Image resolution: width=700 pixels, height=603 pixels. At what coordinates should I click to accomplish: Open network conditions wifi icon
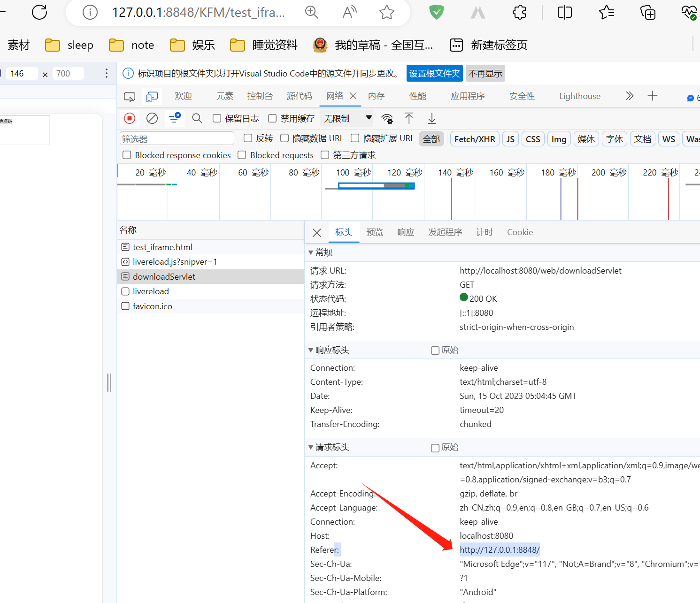click(387, 119)
